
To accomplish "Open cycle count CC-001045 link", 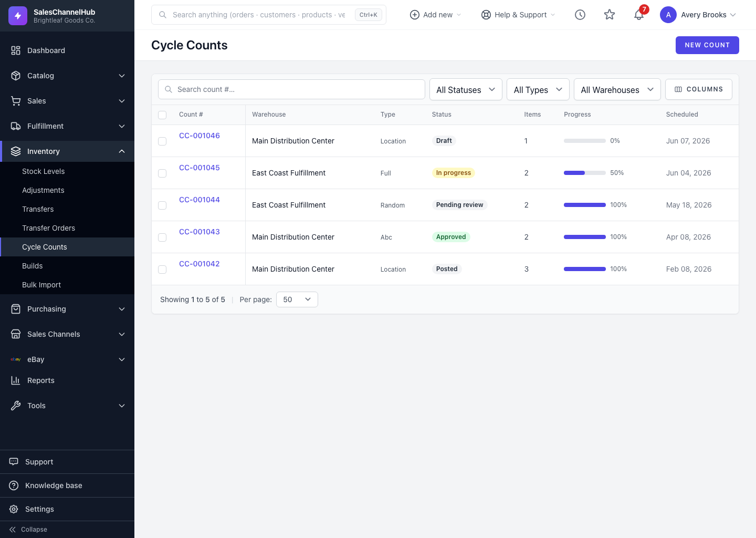I will coord(199,168).
